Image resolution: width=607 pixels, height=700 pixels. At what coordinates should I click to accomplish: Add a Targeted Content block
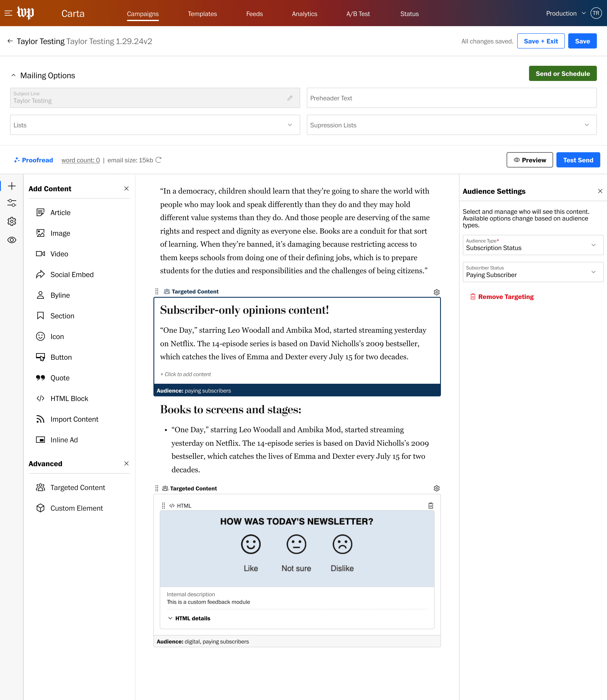tap(70, 487)
